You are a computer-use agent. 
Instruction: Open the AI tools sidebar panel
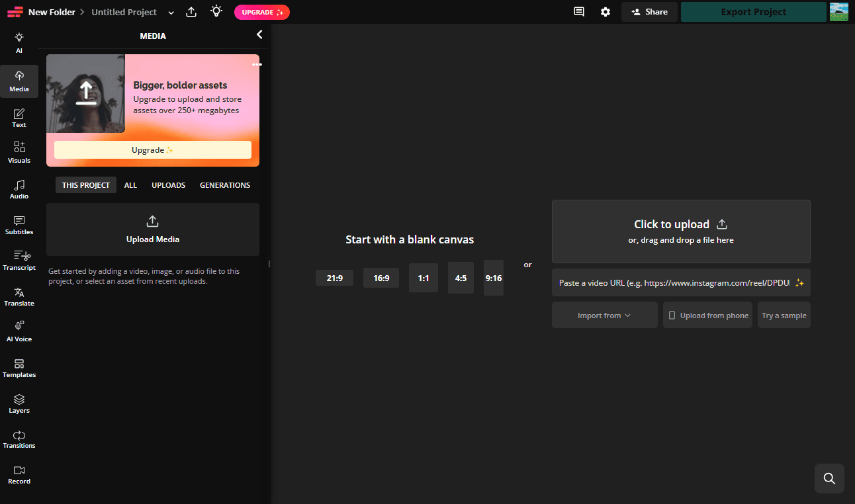coord(19,42)
